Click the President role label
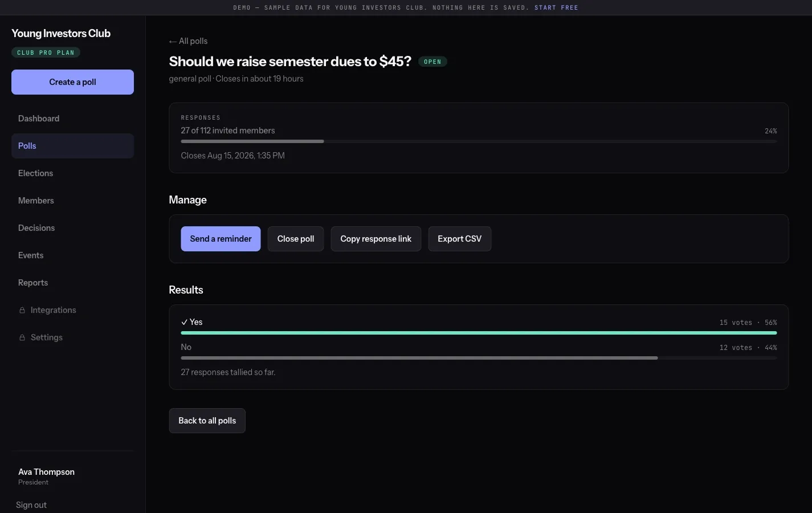Screen dimensions: 812x513 click(33, 482)
